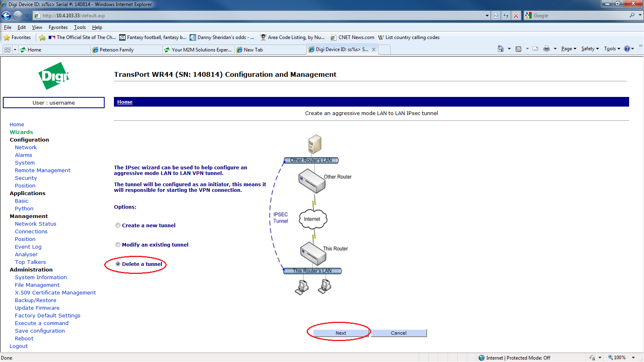
Task: Click the printer icon in command bar
Action: click(546, 49)
